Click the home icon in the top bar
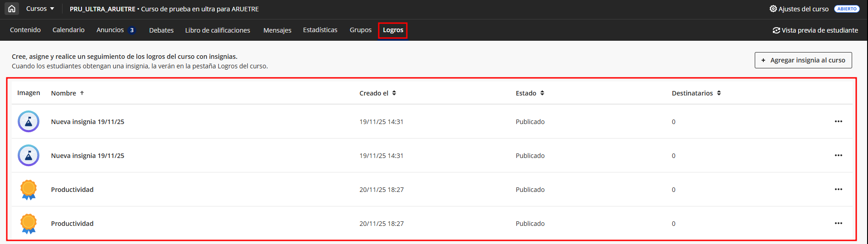This screenshot has height=244, width=868. pyautogui.click(x=12, y=9)
